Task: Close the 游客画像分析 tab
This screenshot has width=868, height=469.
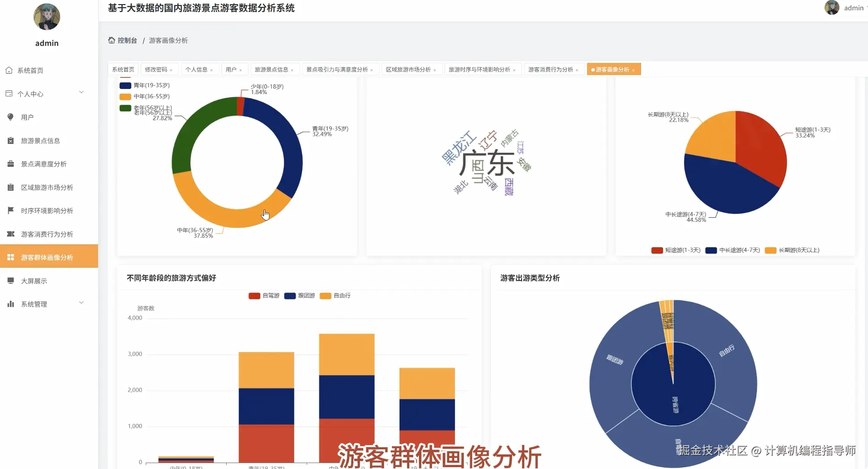Action: click(x=634, y=69)
